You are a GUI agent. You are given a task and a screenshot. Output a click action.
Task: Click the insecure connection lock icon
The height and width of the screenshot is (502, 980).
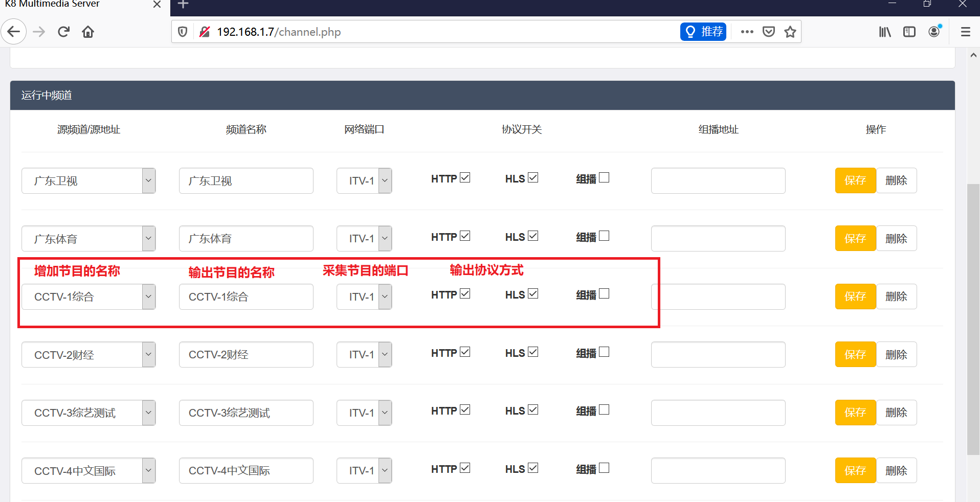point(204,32)
